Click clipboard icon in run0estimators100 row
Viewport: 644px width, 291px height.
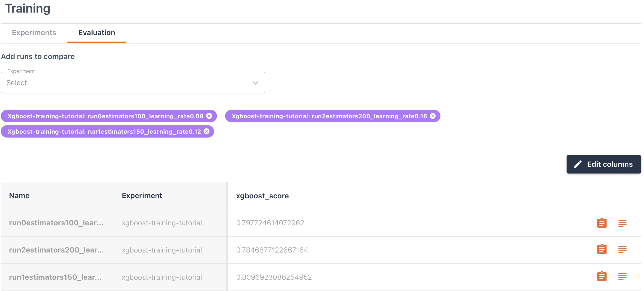(x=602, y=223)
